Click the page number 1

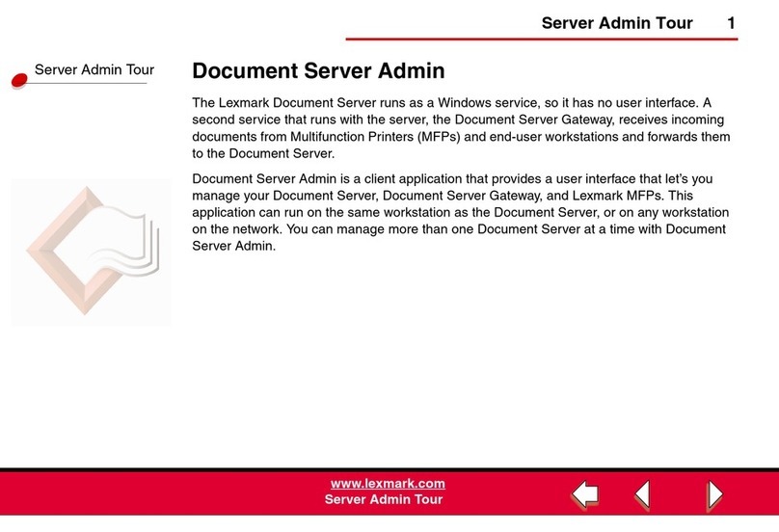pos(731,23)
